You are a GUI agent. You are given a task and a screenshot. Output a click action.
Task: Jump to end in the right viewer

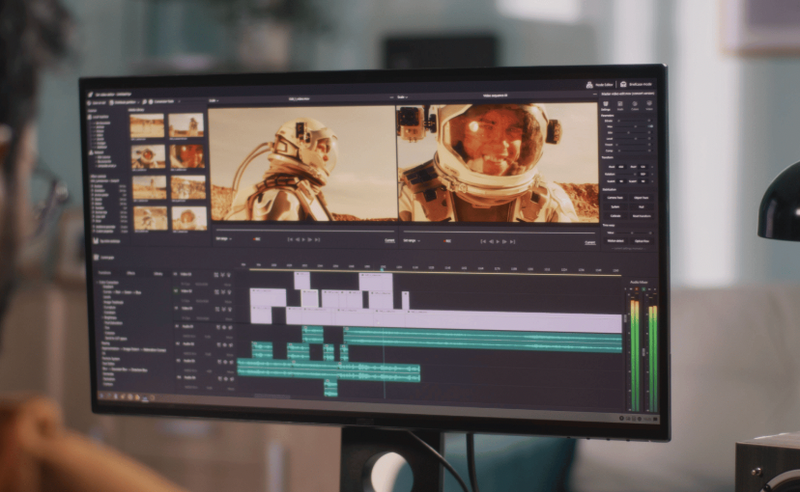[512, 241]
